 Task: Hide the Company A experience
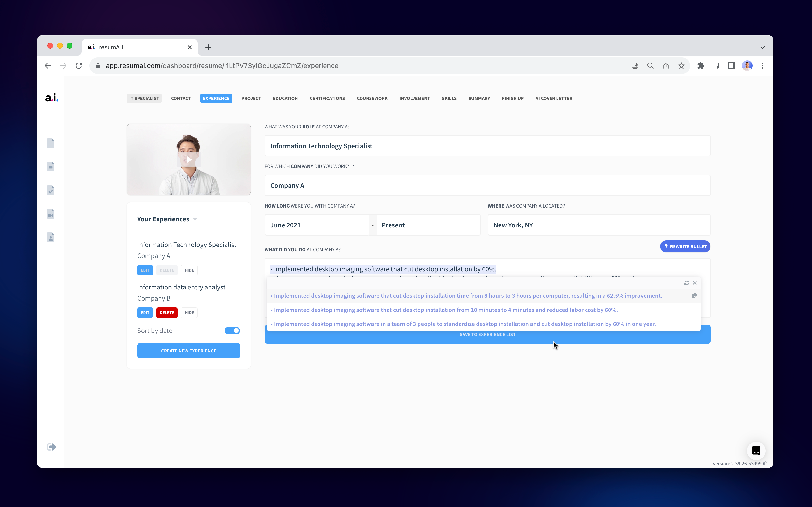pyautogui.click(x=189, y=270)
